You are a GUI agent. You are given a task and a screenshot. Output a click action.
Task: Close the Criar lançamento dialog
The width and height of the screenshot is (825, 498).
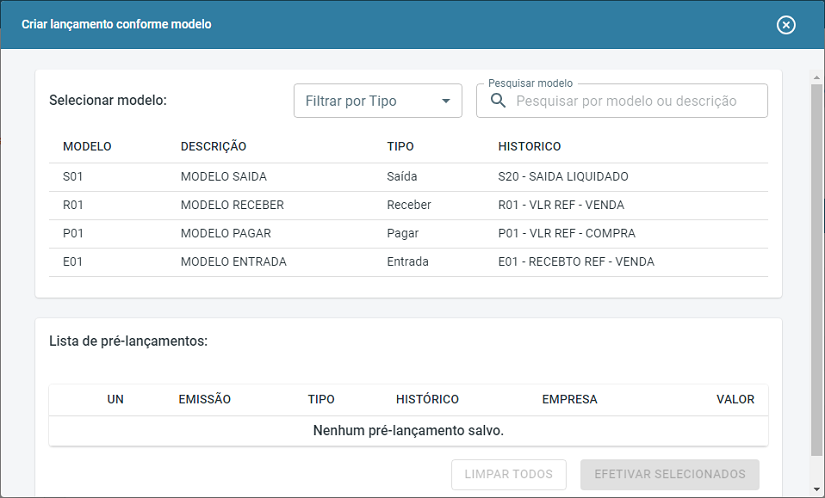[786, 25]
